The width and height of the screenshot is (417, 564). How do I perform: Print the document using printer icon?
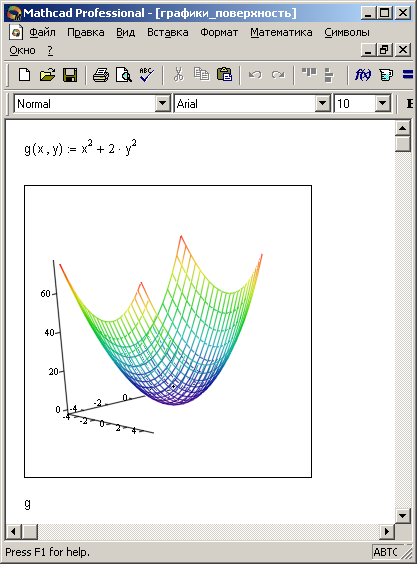pyautogui.click(x=101, y=75)
